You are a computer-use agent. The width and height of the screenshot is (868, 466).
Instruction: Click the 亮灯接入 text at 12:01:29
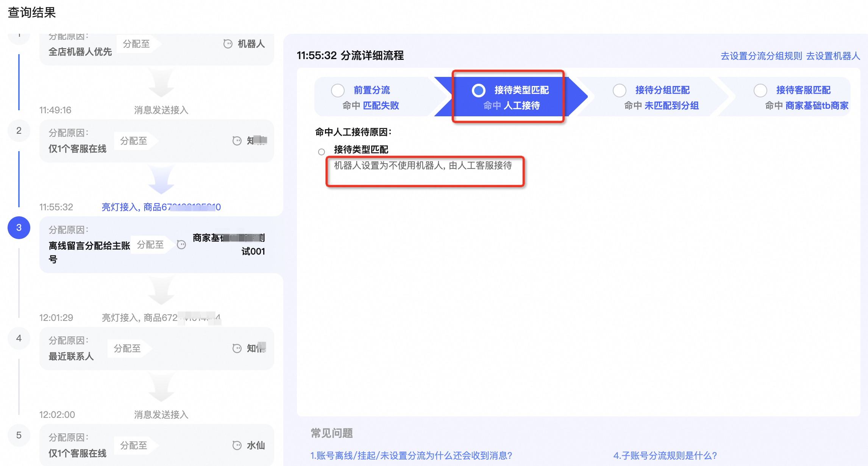(x=161, y=318)
